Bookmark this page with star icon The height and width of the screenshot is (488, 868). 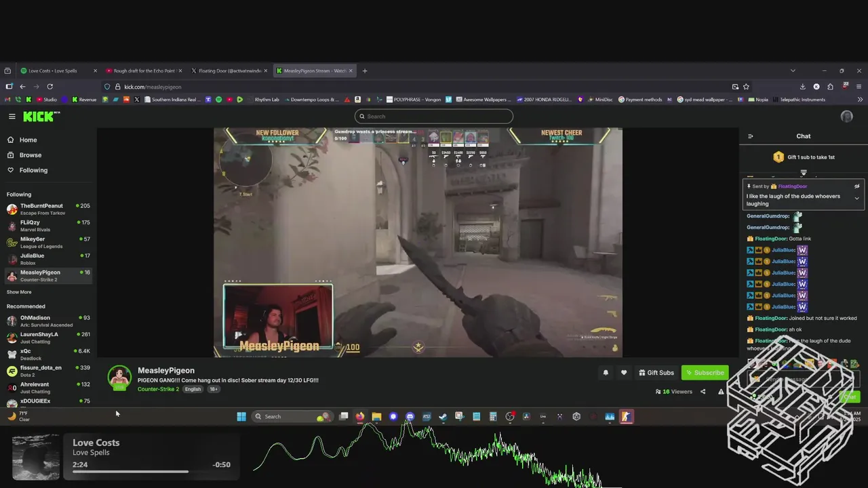click(746, 87)
